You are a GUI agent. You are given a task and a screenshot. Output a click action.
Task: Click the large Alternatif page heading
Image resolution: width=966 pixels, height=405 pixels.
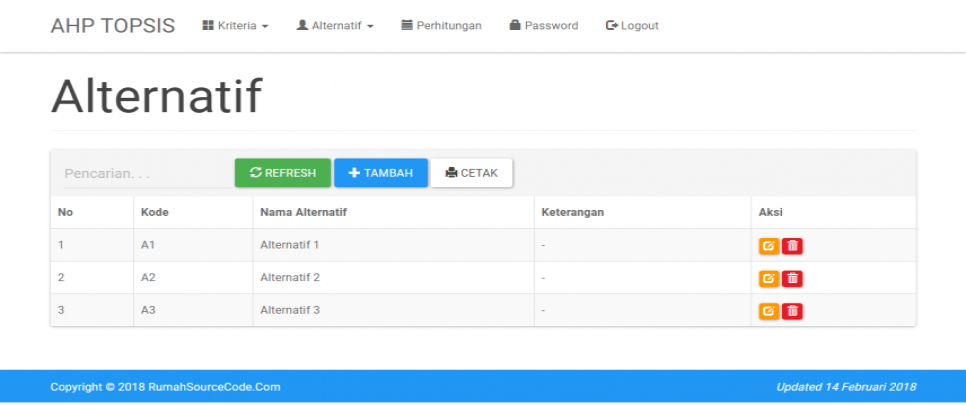(x=156, y=96)
